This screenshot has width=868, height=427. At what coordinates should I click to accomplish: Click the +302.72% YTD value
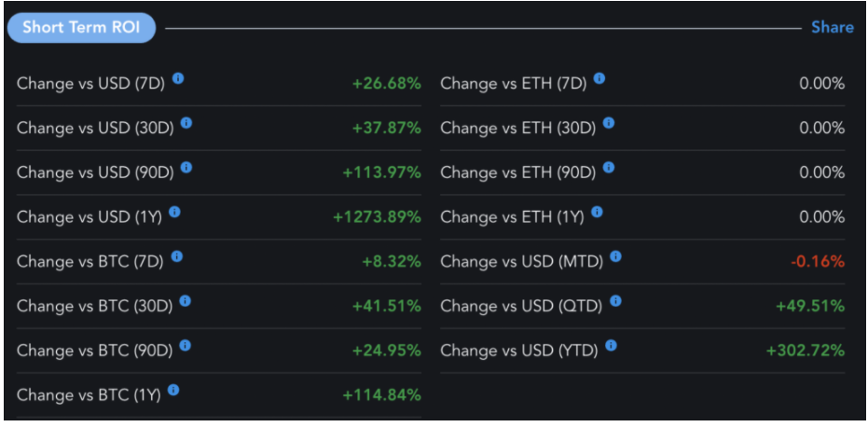click(806, 351)
